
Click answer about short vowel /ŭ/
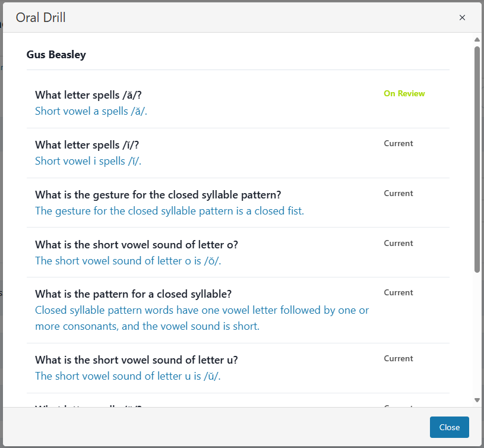[x=128, y=376]
